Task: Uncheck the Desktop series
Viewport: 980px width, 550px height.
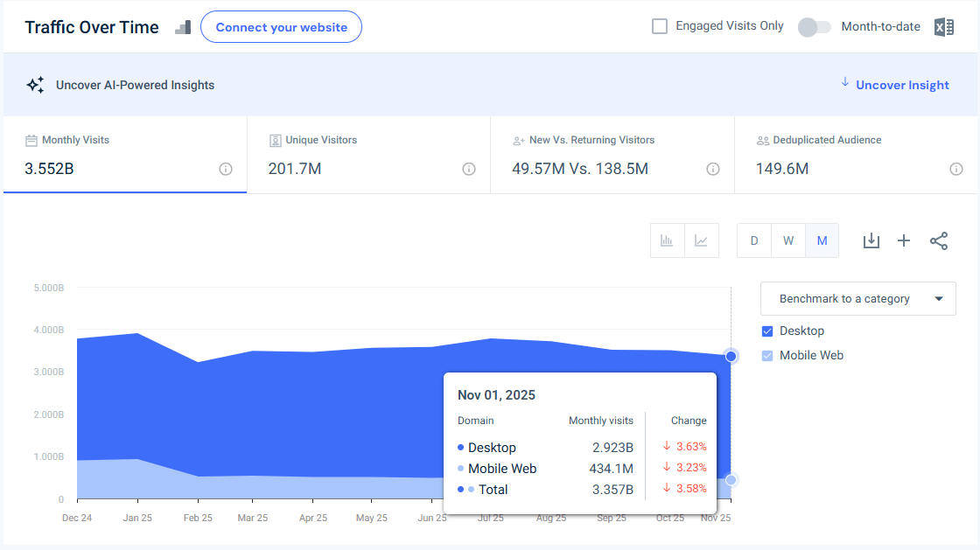Action: pos(766,331)
